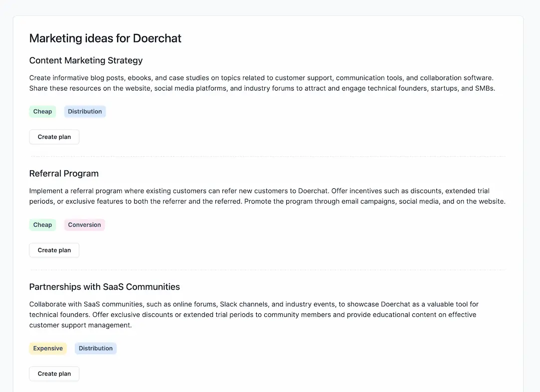Click the 'Content Marketing Strategy' heading
540x392 pixels.
click(x=86, y=61)
